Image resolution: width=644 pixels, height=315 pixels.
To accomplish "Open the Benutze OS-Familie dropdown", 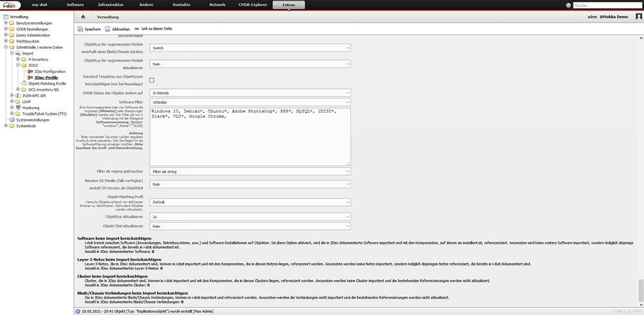I will coord(250,184).
